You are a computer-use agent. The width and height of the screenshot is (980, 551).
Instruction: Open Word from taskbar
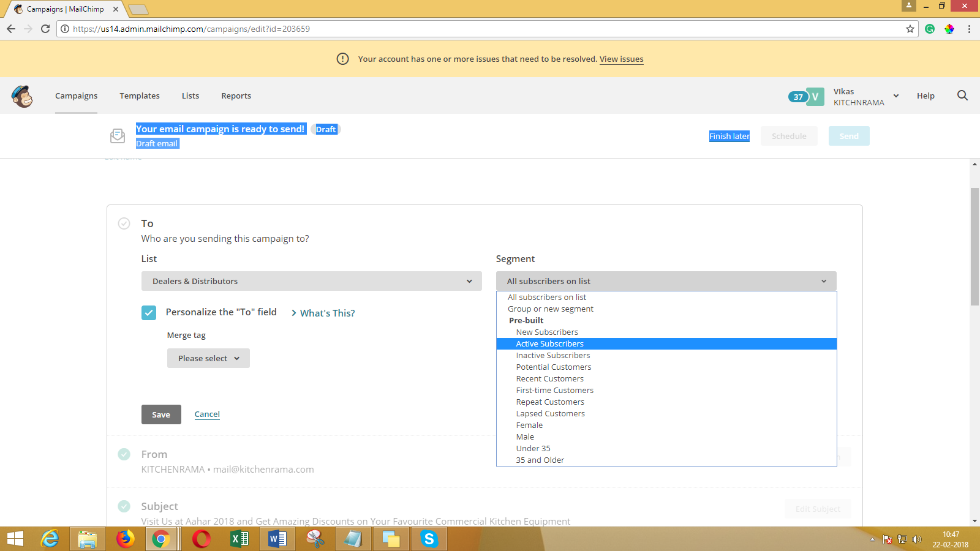(277, 539)
